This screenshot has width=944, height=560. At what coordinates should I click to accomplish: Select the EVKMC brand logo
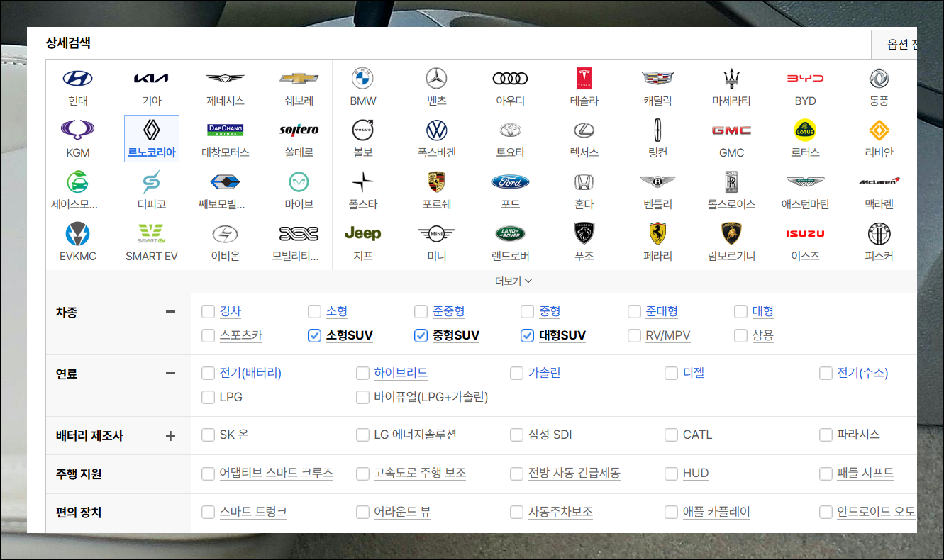point(78,234)
